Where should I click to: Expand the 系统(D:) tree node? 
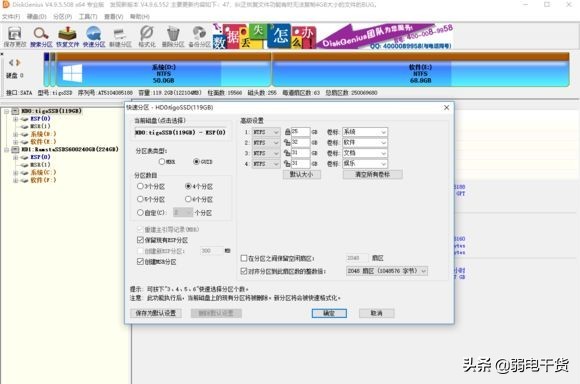tap(16, 134)
